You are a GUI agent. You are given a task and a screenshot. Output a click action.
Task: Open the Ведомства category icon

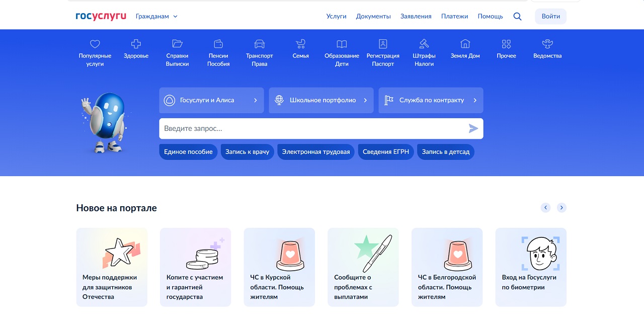547,44
